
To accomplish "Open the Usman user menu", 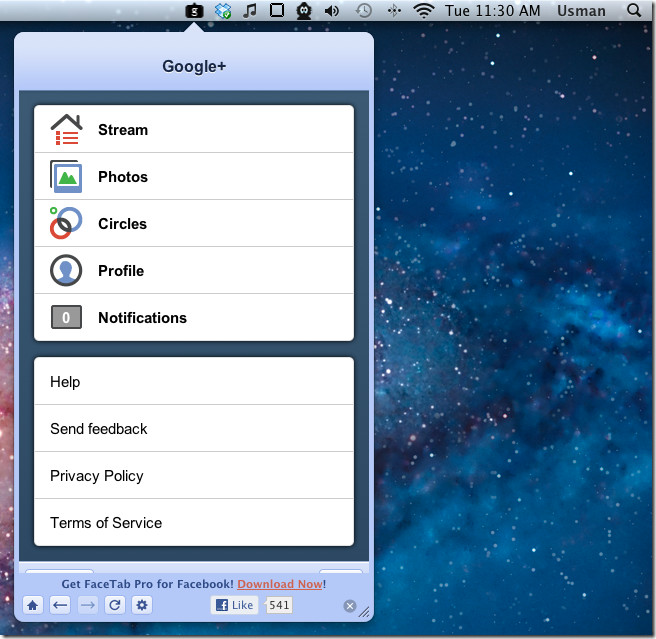I will point(581,11).
